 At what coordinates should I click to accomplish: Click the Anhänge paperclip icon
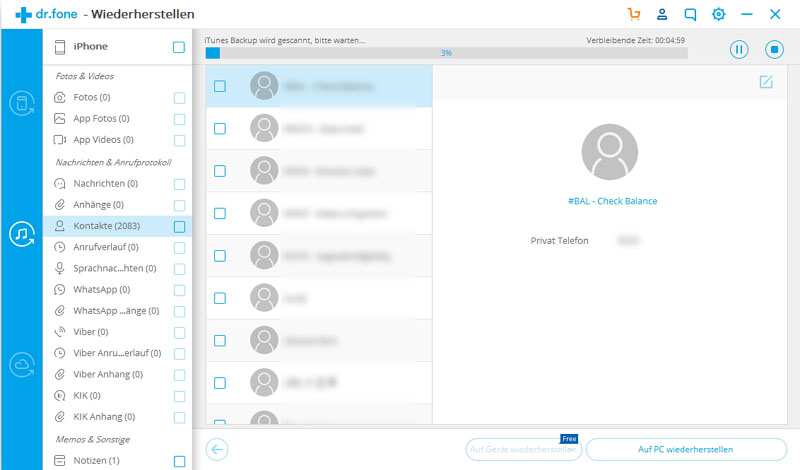coord(60,205)
